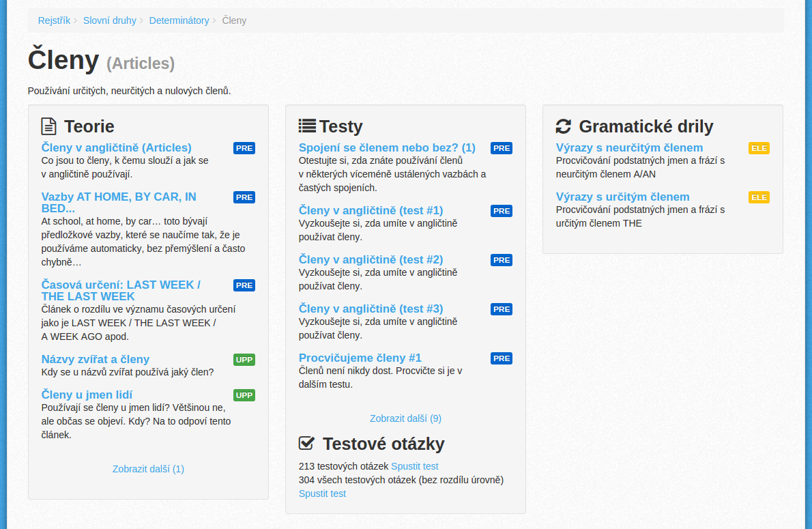
Task: Click the UPP badge beside Názvy zvířat a členy
Action: point(244,360)
